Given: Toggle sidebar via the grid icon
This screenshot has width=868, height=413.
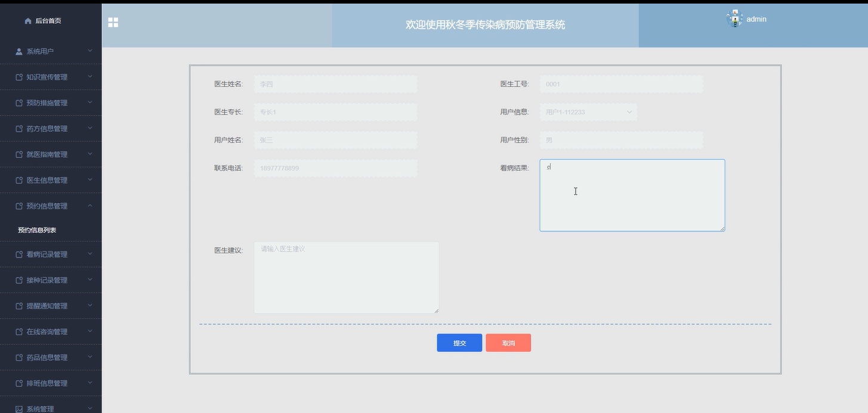Looking at the screenshot, I should pos(113,22).
